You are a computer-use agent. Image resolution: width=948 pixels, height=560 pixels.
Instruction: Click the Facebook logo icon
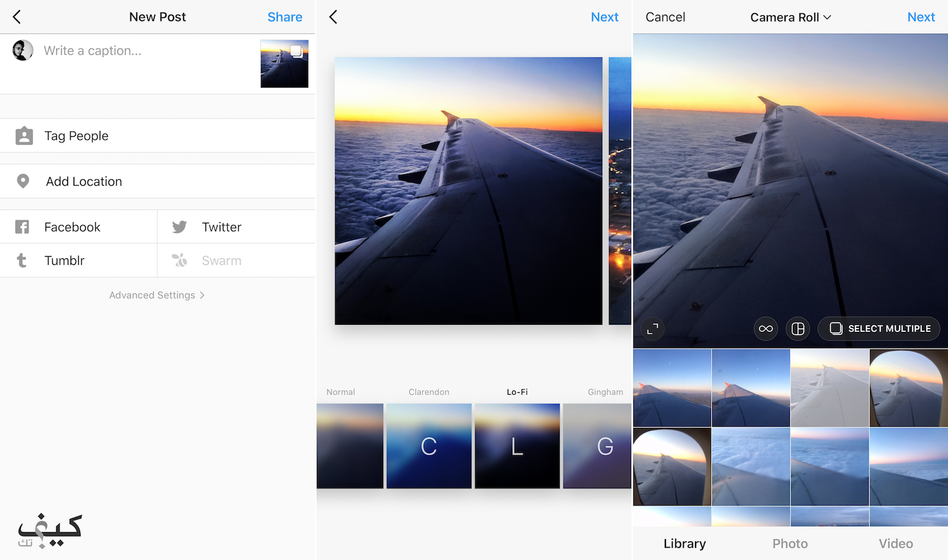[x=22, y=227]
